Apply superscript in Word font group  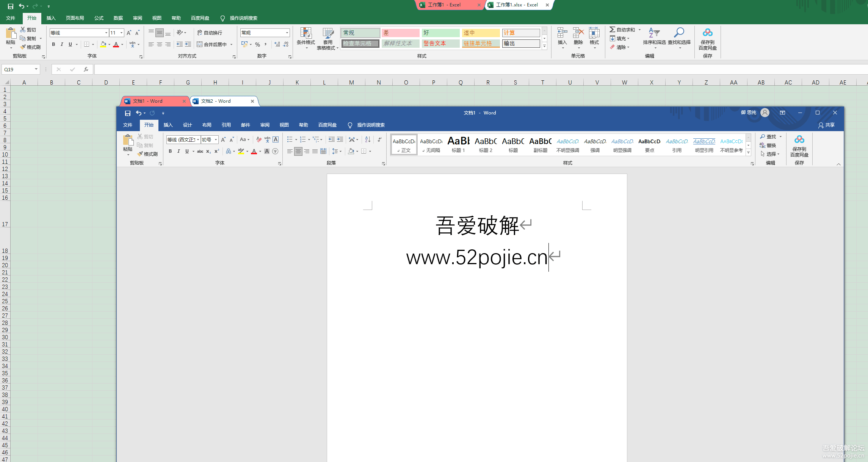(217, 151)
